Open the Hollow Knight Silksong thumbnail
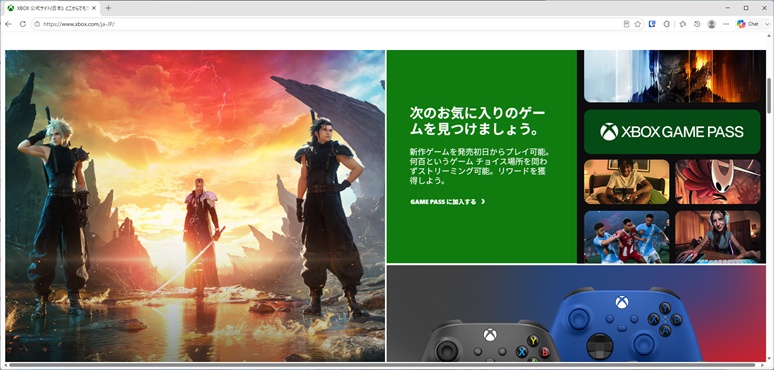The image size is (774, 370). [718, 182]
